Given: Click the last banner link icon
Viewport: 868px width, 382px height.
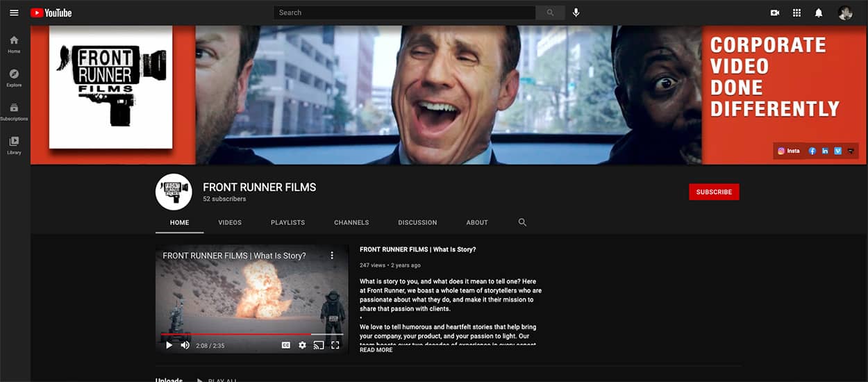Looking at the screenshot, I should coord(851,151).
